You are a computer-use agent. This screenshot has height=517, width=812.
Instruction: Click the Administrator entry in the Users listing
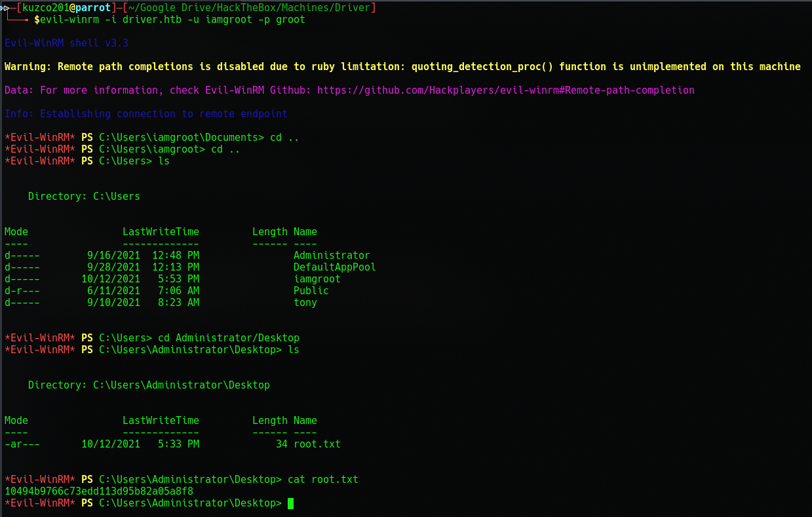tap(331, 256)
